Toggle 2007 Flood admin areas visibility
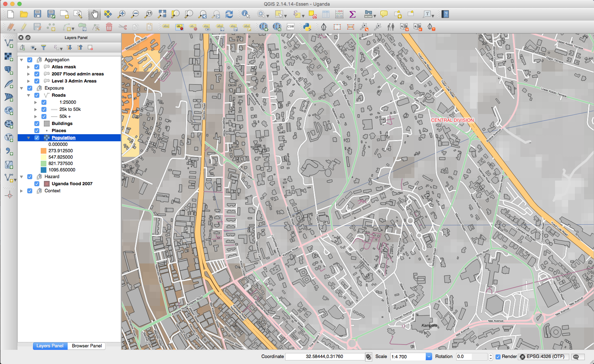This screenshot has width=594, height=364. (x=37, y=74)
